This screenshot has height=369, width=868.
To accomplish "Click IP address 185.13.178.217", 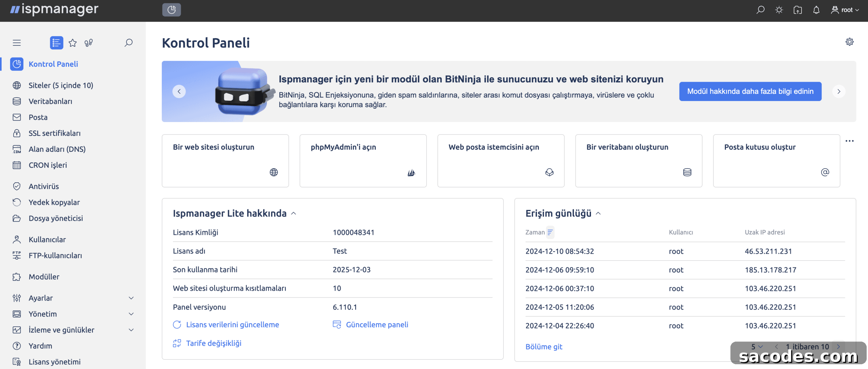I will 770,270.
